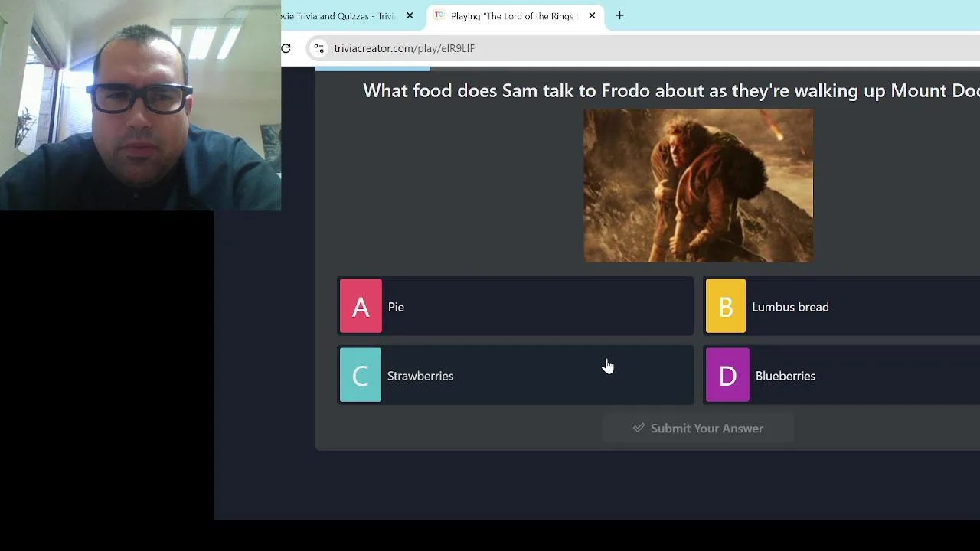Pick the Lumbus bread answer text
This screenshot has height=551, width=980.
coord(790,307)
